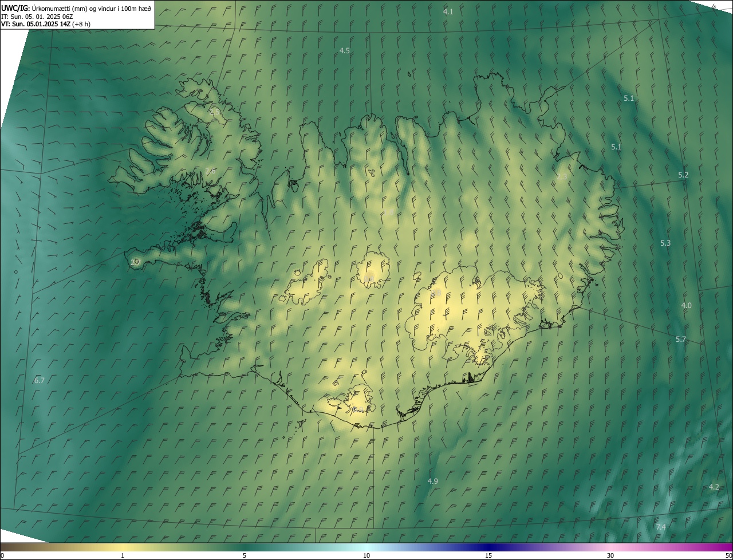This screenshot has height=560, width=733.
Task: Click the map title "UWC/IG: Úrkomumætti (mm)" text
Action: point(43,8)
